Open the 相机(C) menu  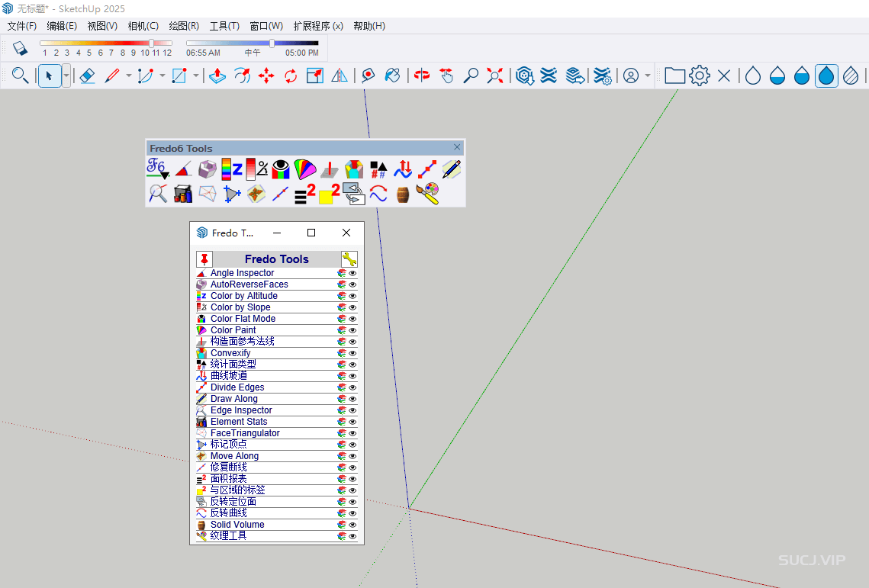tap(143, 26)
